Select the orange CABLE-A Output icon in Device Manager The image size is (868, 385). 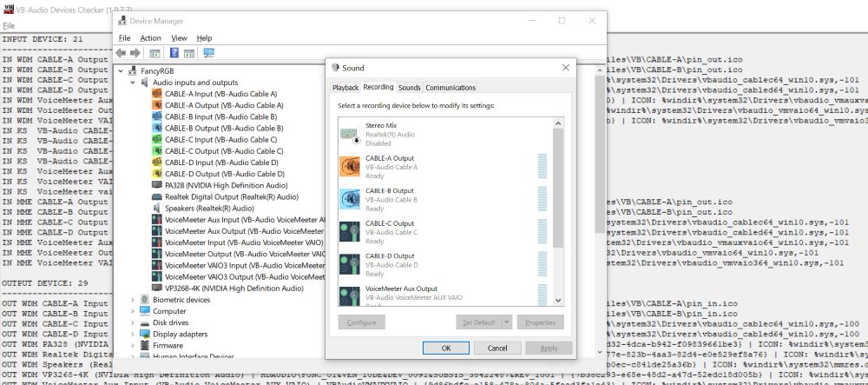point(156,105)
